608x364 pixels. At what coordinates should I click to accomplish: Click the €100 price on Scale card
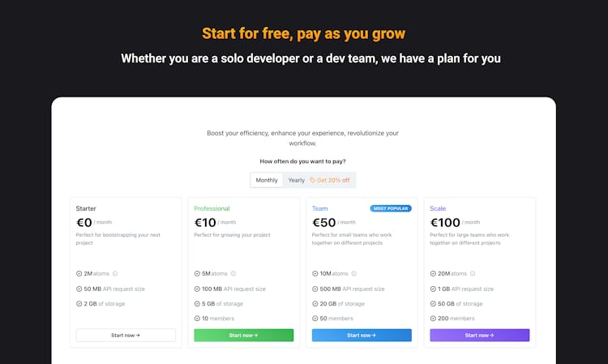coord(445,222)
